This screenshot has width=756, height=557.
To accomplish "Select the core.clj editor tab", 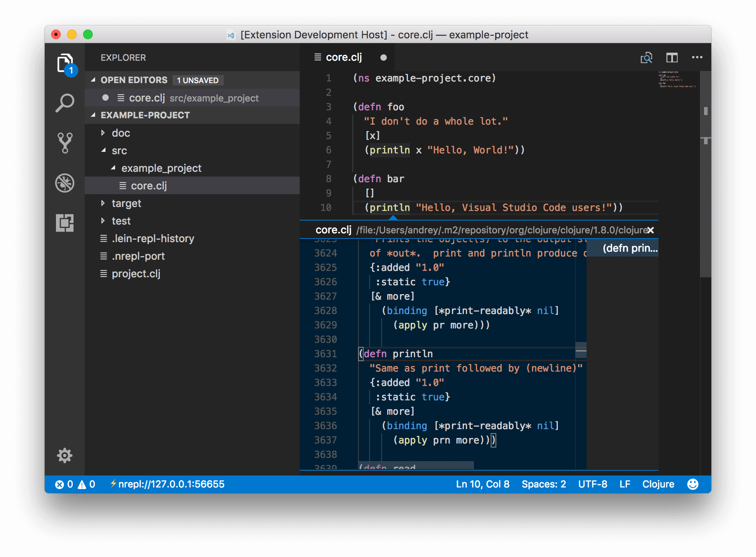I will point(347,58).
